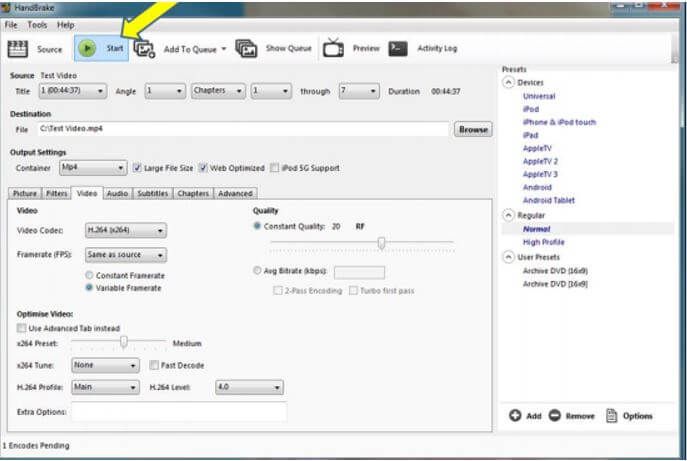The image size is (687, 461).
Task: Click the Extra Options text field
Action: click(179, 412)
